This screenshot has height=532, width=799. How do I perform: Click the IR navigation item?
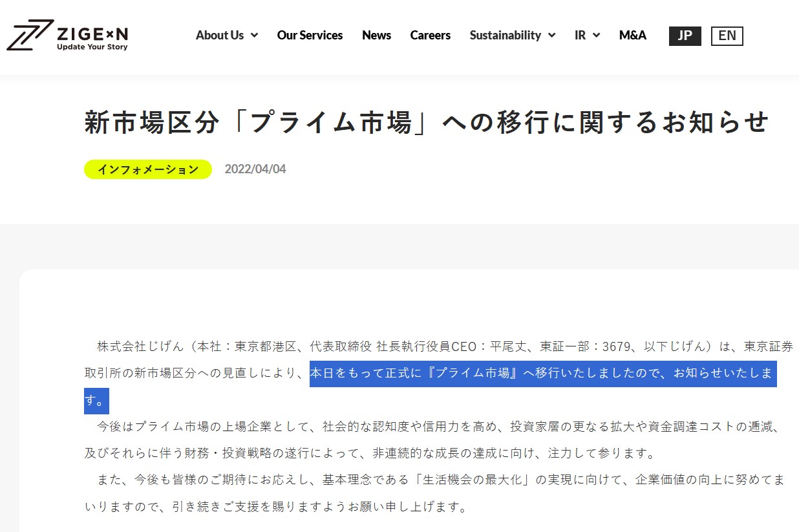pos(580,36)
